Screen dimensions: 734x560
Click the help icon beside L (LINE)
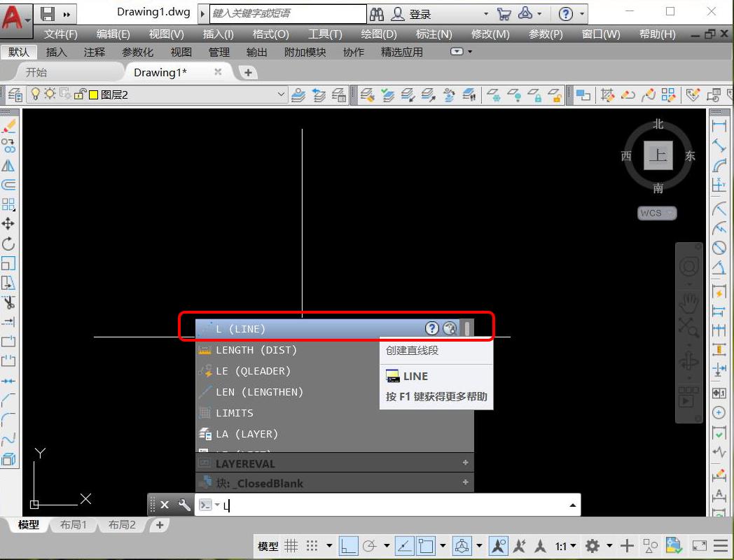(432, 328)
